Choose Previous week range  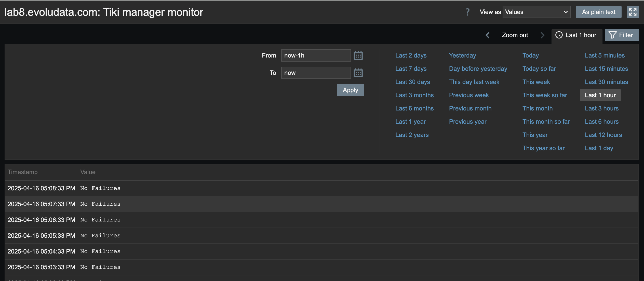(x=469, y=95)
